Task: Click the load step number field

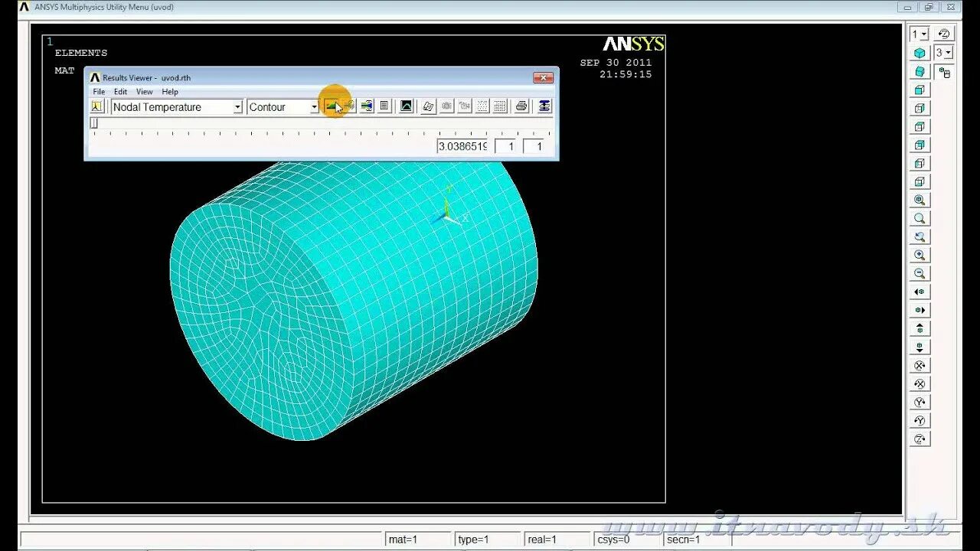Action: pyautogui.click(x=505, y=146)
